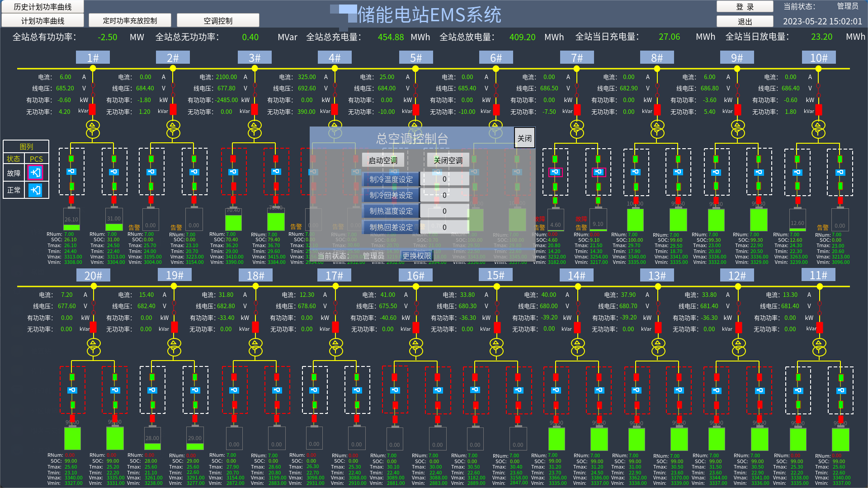Close the 总空调控制台 panel
This screenshot has height=488, width=868.
524,138
